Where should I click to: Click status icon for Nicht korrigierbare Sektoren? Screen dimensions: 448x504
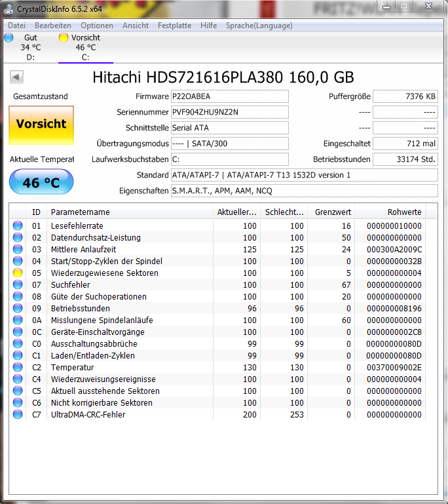coord(18,402)
